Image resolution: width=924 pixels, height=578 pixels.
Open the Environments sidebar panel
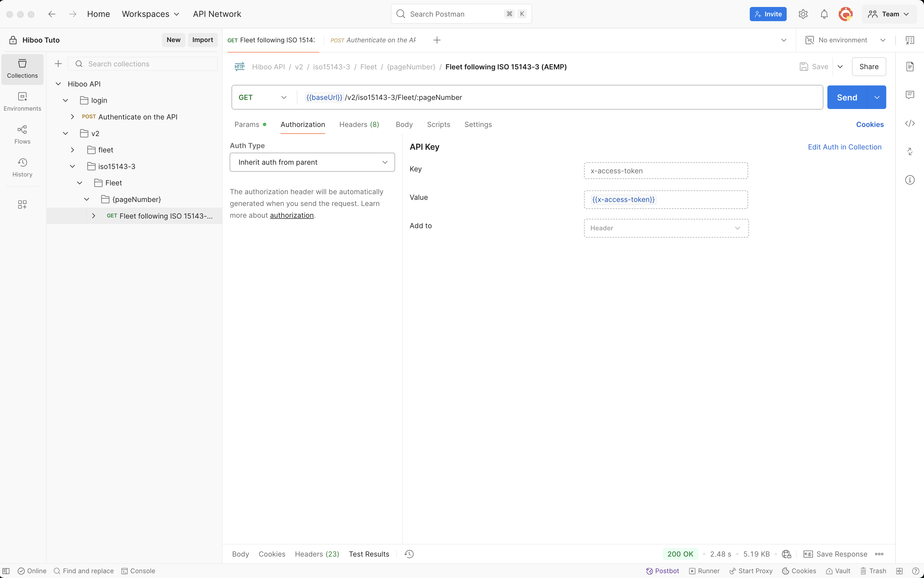pyautogui.click(x=22, y=102)
